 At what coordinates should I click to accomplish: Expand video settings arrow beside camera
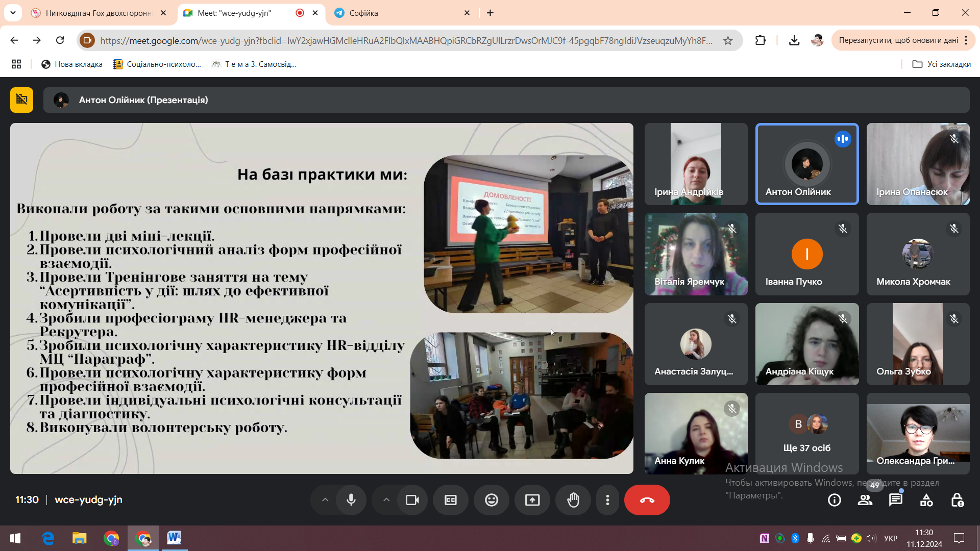point(386,500)
